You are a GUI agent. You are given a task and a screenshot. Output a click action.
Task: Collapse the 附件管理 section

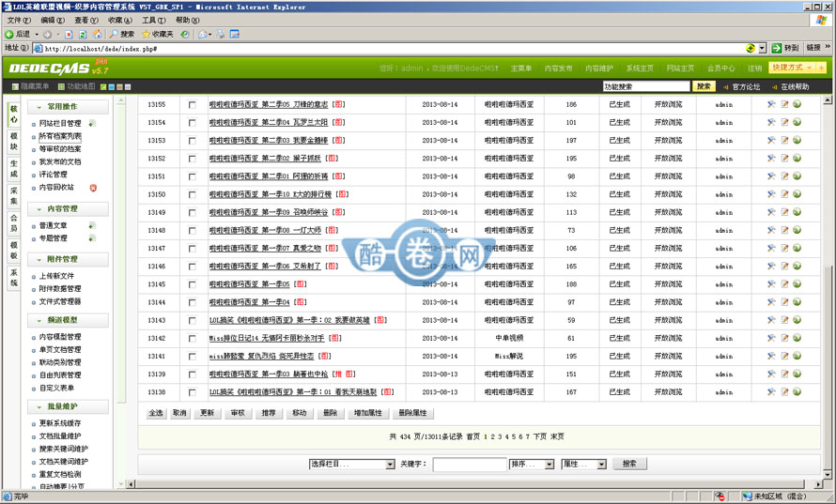[68, 259]
